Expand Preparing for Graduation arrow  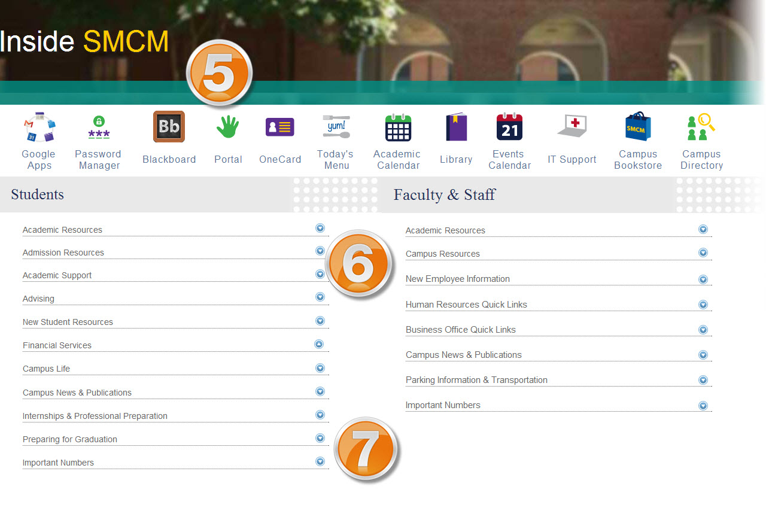coord(320,438)
